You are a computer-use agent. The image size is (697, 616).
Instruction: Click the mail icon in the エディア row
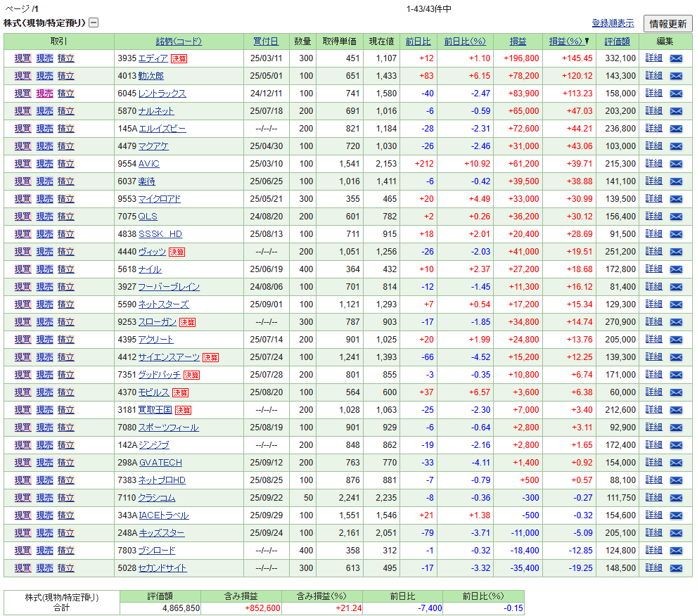(x=676, y=58)
